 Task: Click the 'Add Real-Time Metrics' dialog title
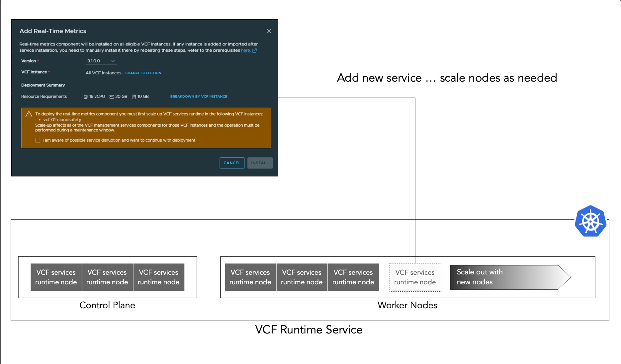tap(53, 31)
